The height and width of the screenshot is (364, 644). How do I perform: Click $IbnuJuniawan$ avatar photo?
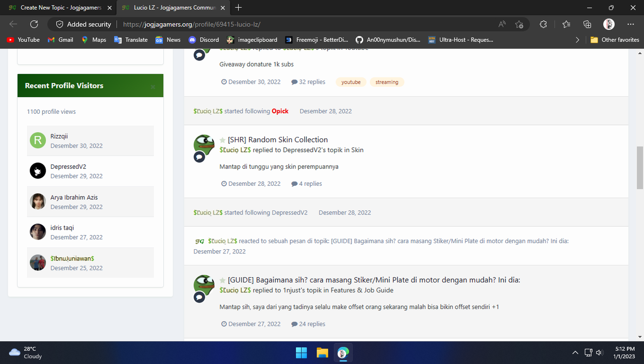coord(38,262)
